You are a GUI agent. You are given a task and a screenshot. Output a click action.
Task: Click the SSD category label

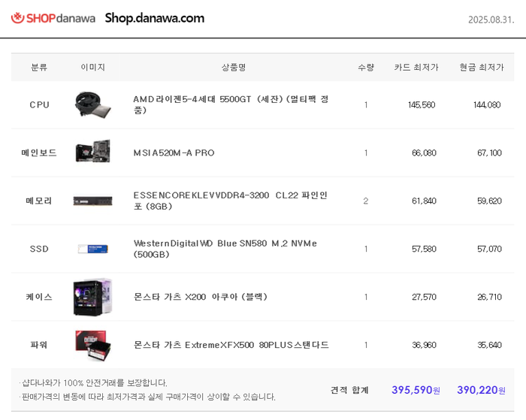(x=39, y=249)
